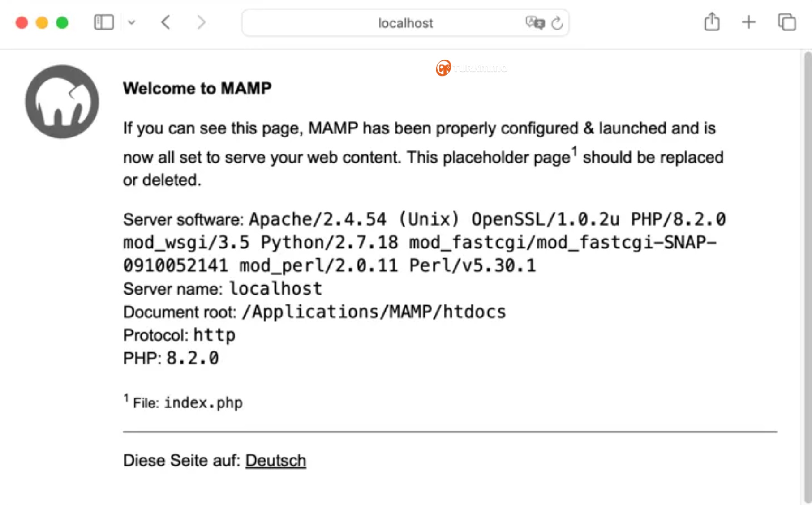Click the PHP value '8.2.0'
The width and height of the screenshot is (812, 505).
coord(193,358)
